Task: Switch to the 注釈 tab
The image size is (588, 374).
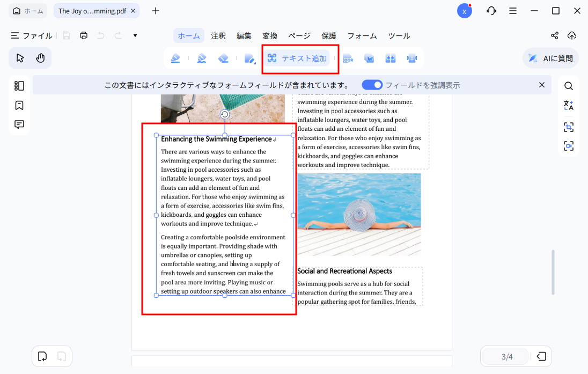Action: coord(218,35)
